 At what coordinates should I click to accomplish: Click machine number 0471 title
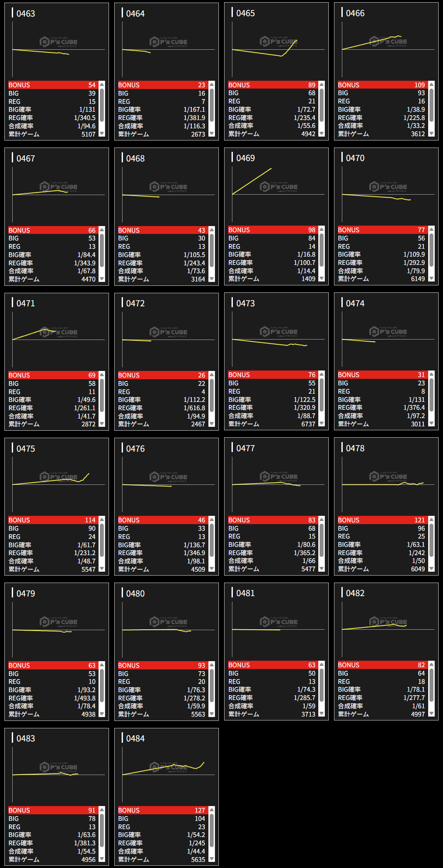(x=26, y=303)
